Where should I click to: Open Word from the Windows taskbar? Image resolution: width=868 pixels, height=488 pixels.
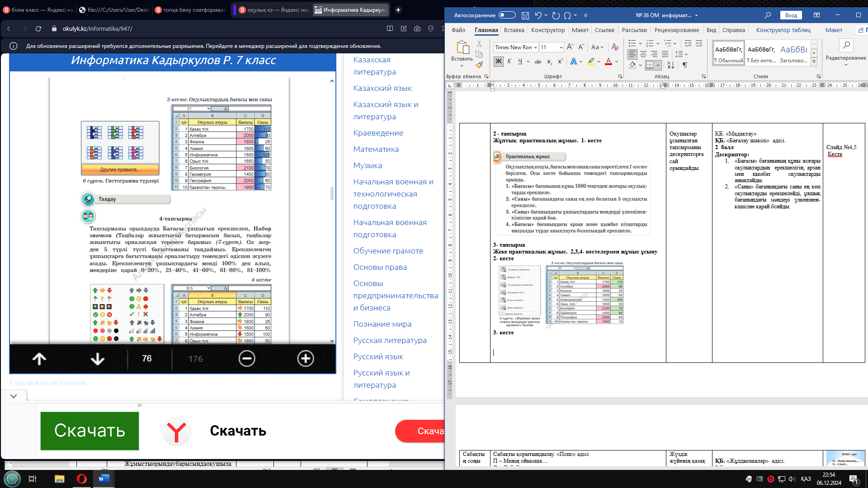(104, 479)
